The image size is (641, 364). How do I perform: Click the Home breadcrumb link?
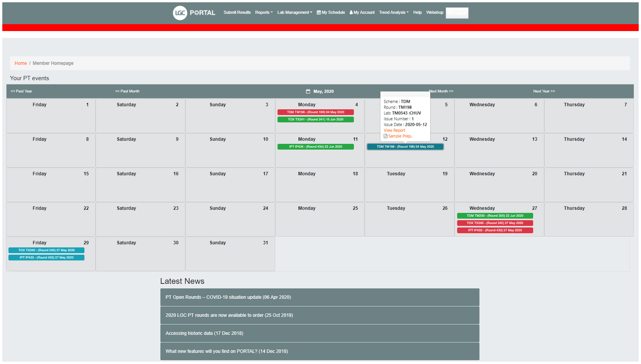tap(20, 63)
